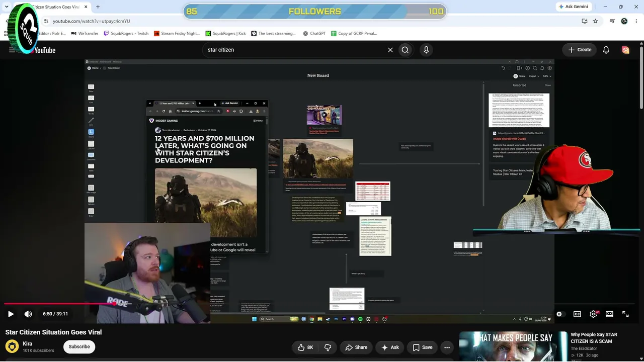Open a new browser tab
This screenshot has width=644, height=362.
(98, 7)
